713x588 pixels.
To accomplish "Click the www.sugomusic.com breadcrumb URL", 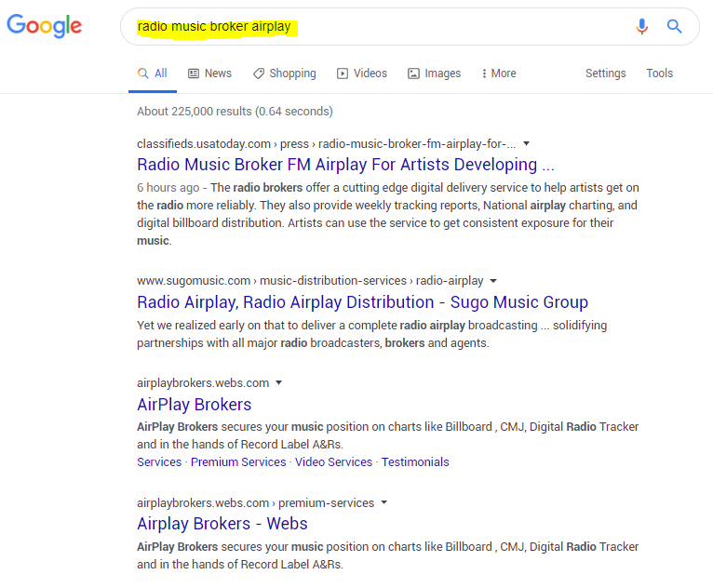I will point(310,281).
